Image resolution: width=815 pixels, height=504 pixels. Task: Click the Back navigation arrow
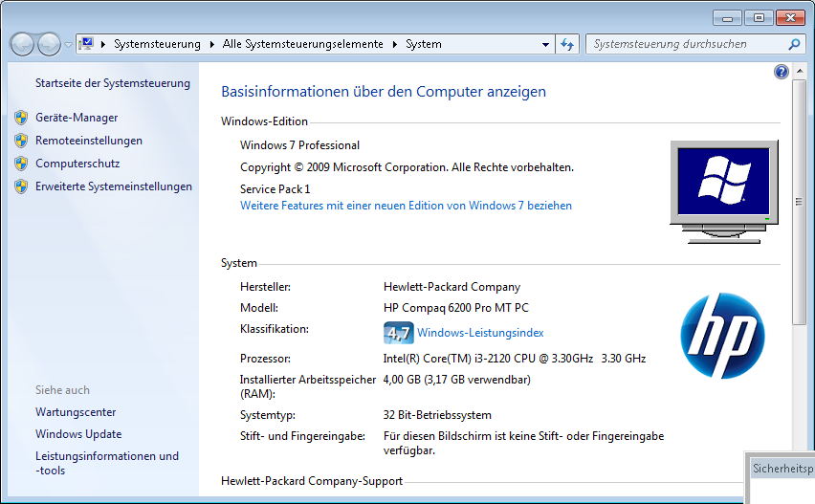click(22, 45)
